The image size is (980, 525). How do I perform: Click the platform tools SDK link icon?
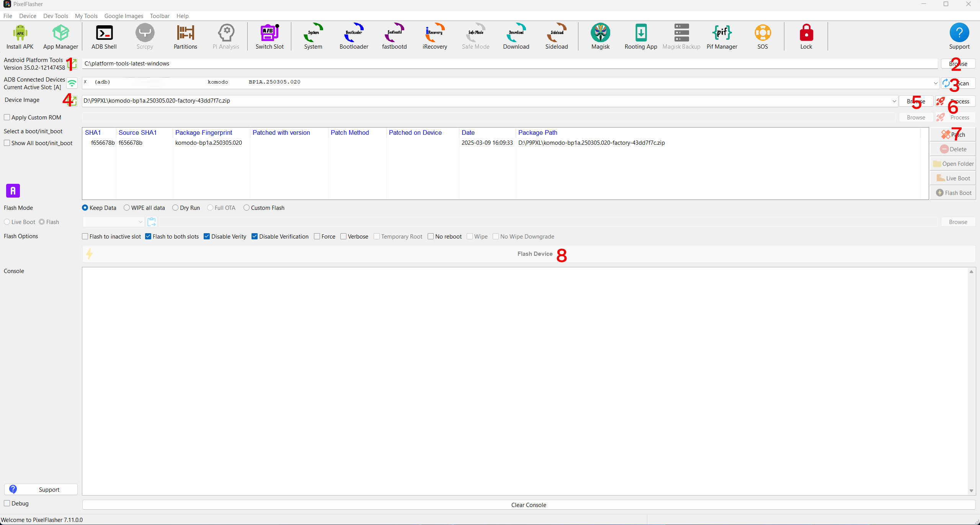tap(72, 64)
